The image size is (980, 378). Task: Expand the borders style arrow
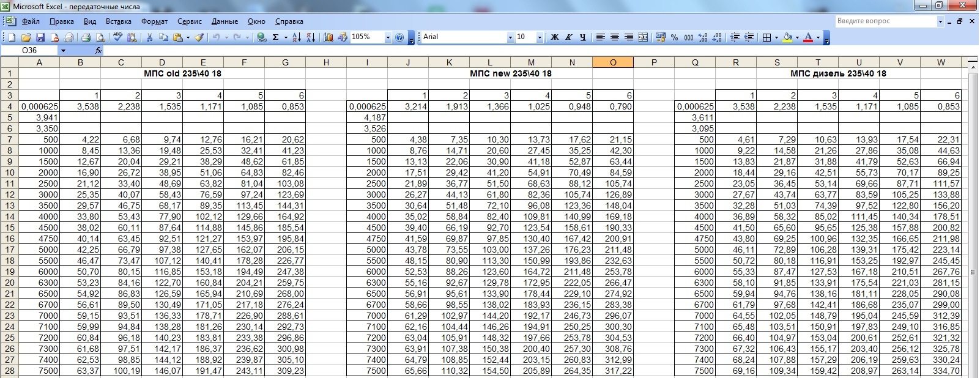pos(776,37)
